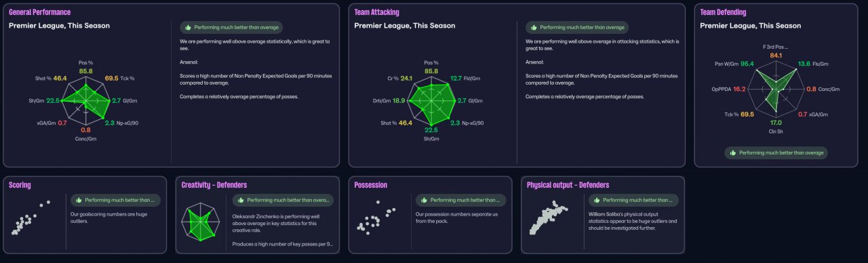Select the Physical output scatter plot
Viewport: 868px width, 263px height.
point(550,219)
